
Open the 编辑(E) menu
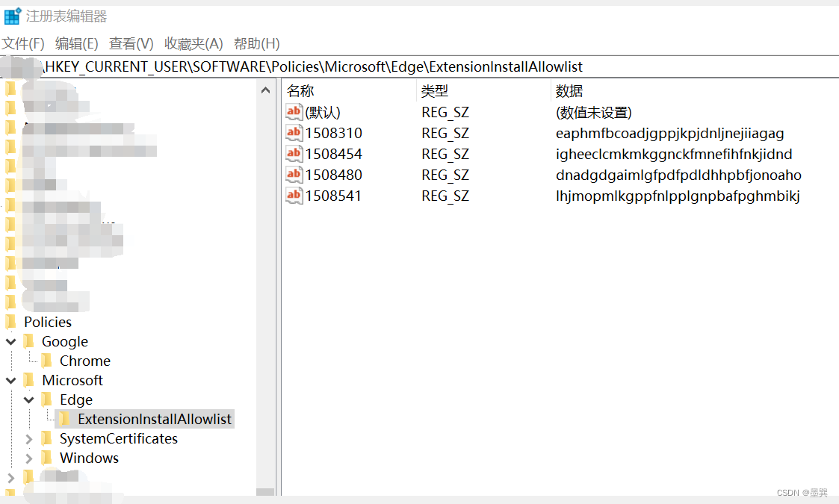76,43
